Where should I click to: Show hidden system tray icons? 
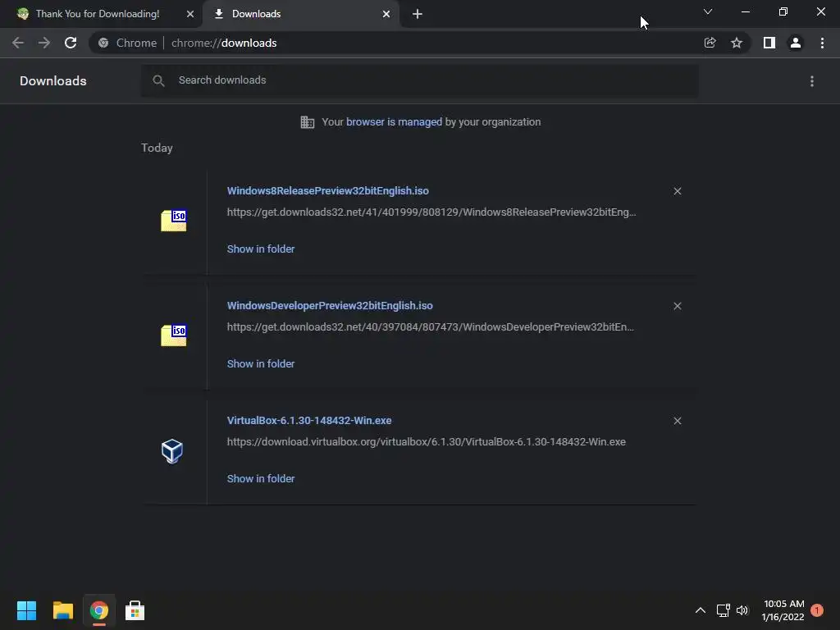click(x=701, y=610)
